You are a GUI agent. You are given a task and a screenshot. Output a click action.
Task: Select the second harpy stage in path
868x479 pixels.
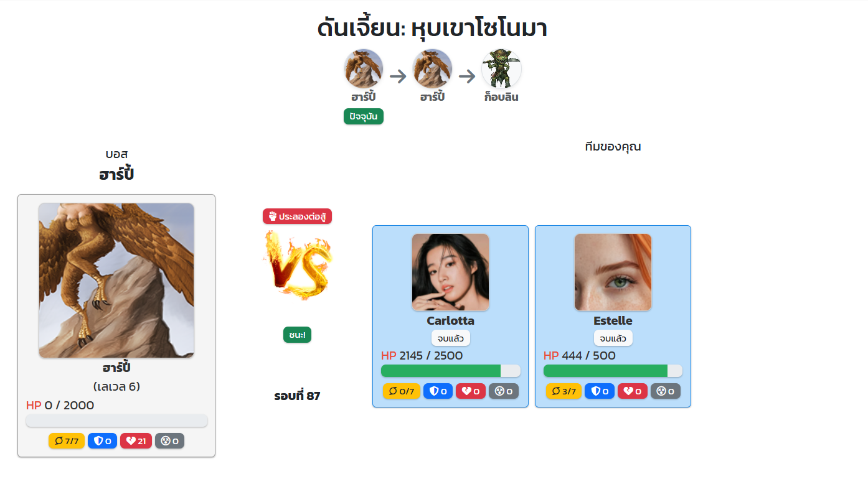coord(433,69)
